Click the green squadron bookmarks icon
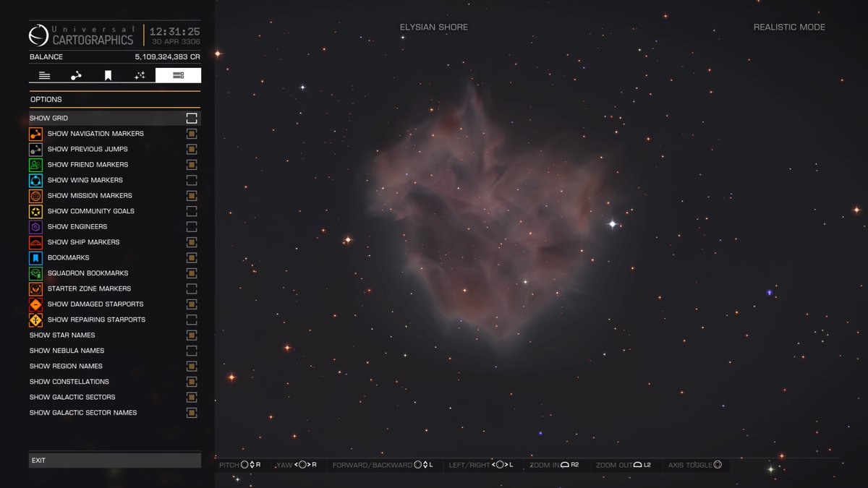The width and height of the screenshot is (868, 488). [35, 273]
